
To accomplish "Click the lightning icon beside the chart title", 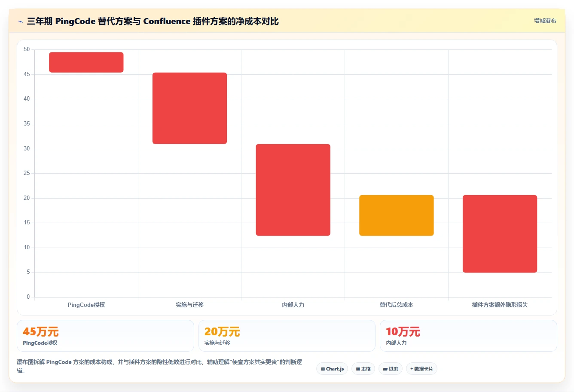I will (20, 21).
